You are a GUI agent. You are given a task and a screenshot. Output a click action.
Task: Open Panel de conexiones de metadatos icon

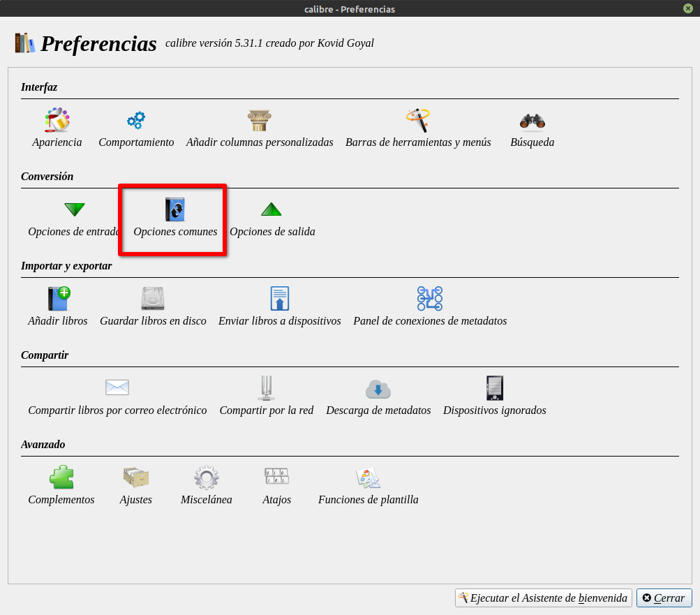pos(430,298)
